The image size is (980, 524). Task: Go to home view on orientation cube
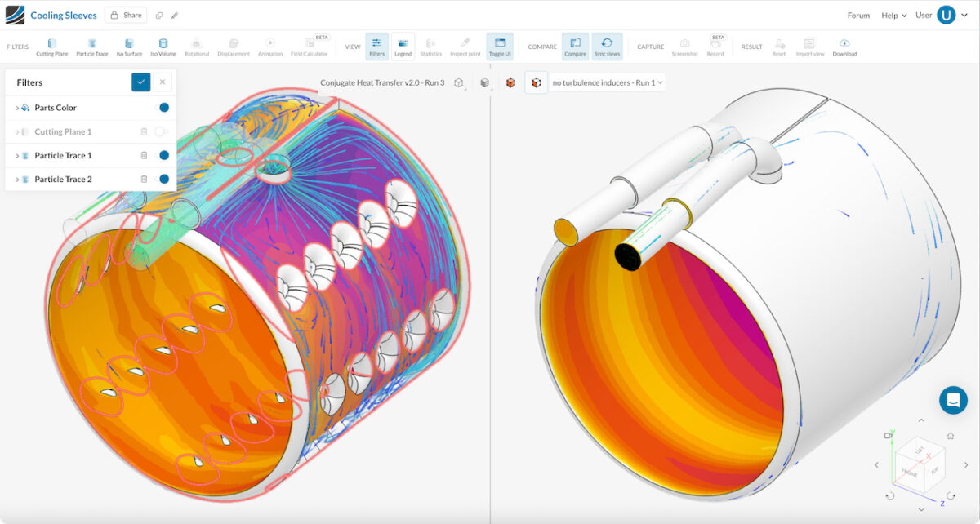(x=950, y=436)
